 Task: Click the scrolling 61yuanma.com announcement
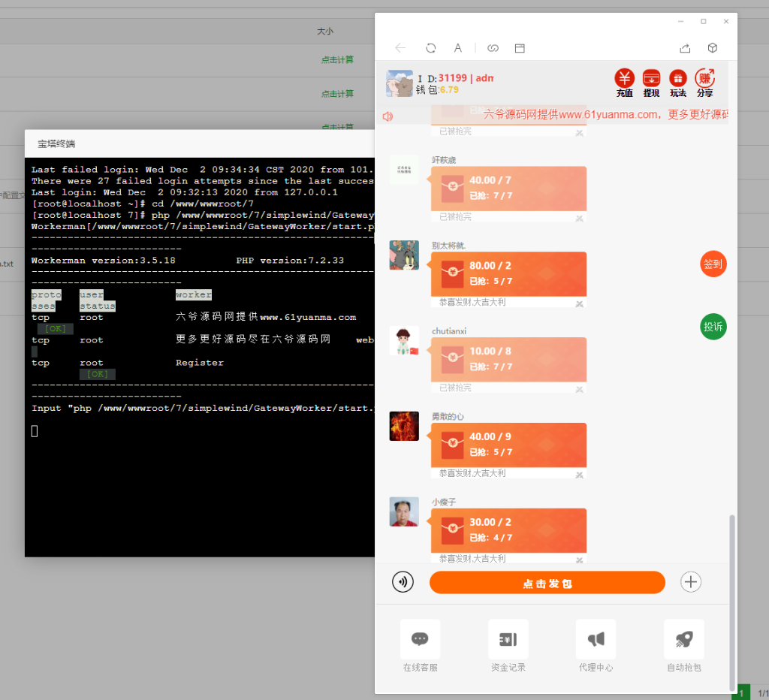pos(606,115)
